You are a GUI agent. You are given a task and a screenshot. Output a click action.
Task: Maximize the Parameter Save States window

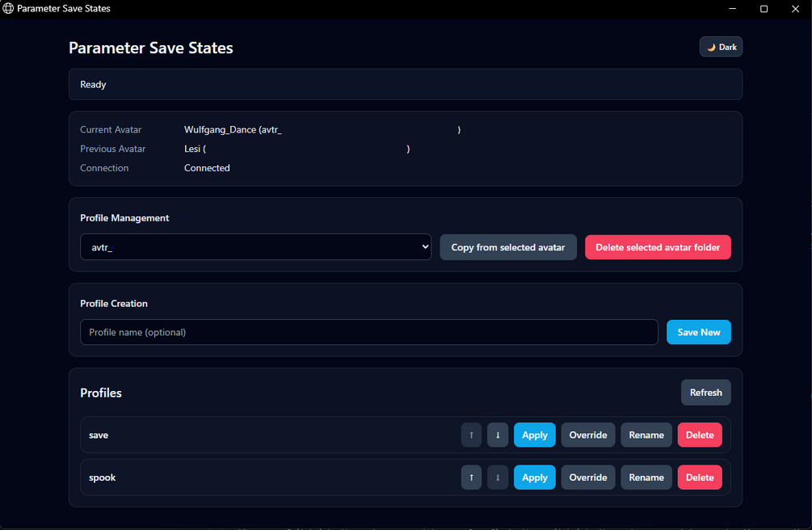pos(764,9)
